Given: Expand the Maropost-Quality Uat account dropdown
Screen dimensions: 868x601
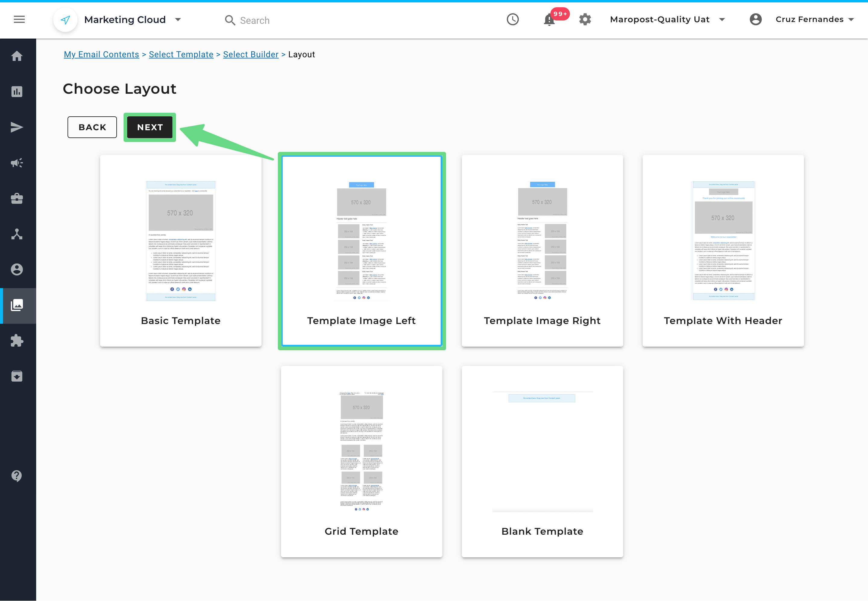Looking at the screenshot, I should [x=722, y=20].
